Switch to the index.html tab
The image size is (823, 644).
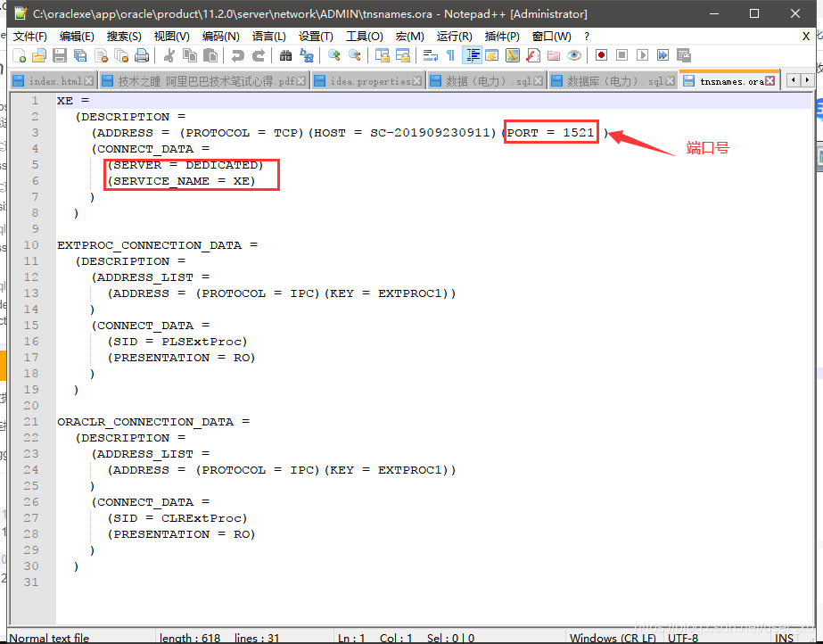[x=53, y=81]
